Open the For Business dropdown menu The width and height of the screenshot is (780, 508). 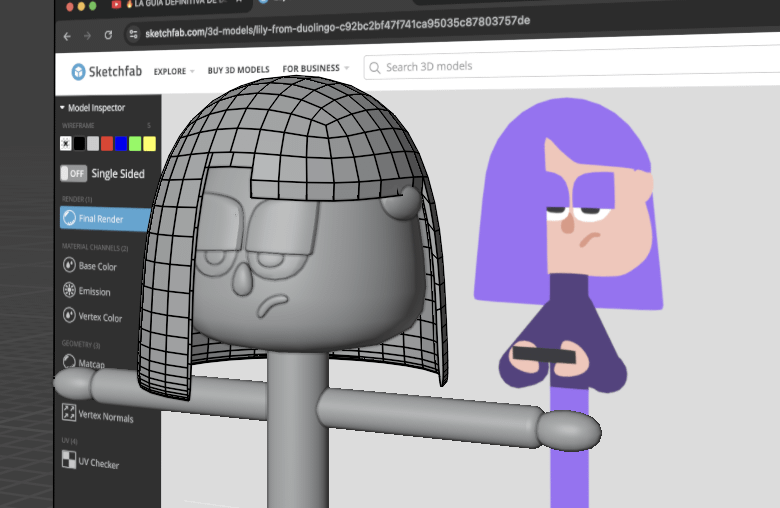click(316, 68)
